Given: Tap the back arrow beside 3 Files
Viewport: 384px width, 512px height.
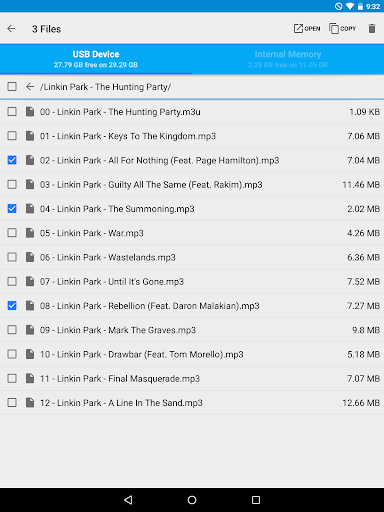Looking at the screenshot, I should [11, 29].
